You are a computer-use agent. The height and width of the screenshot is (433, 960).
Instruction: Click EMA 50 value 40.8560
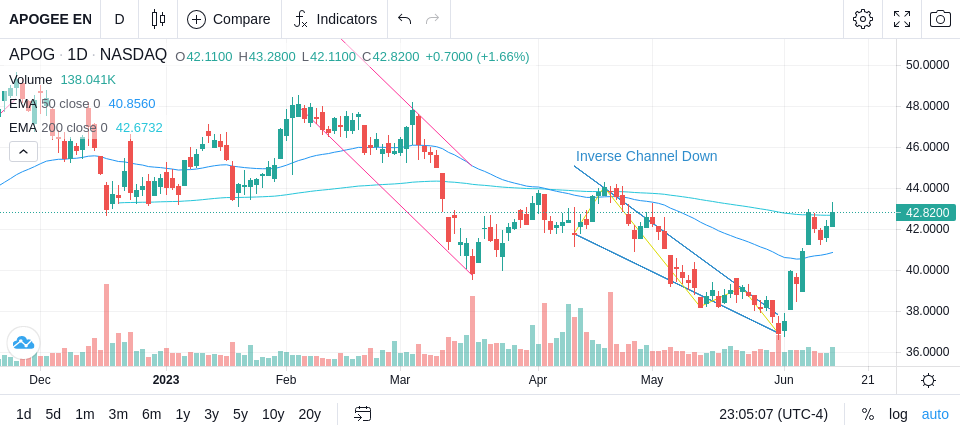click(x=132, y=104)
